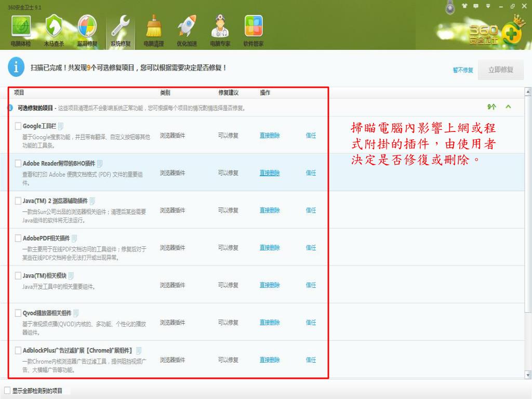Click the 类别 column header

165,92
